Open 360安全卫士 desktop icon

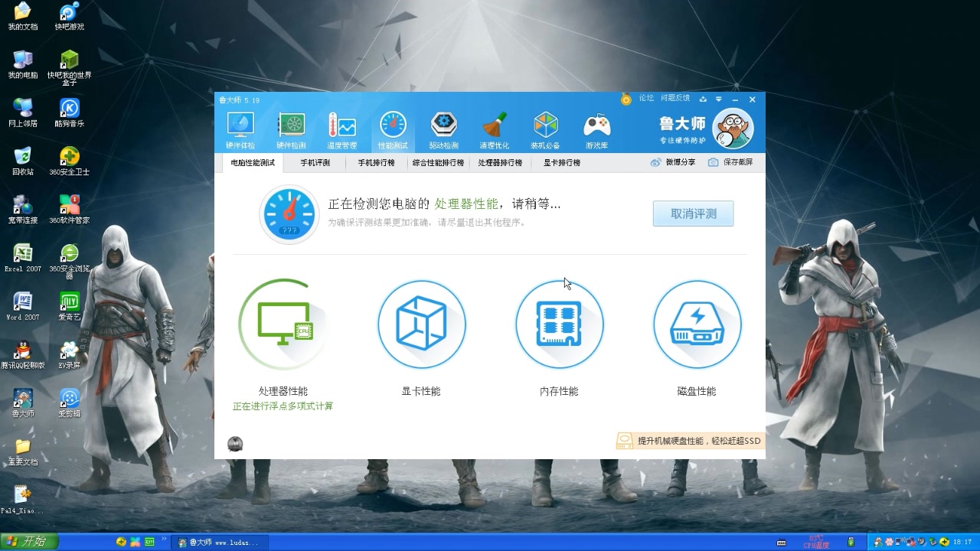70,161
